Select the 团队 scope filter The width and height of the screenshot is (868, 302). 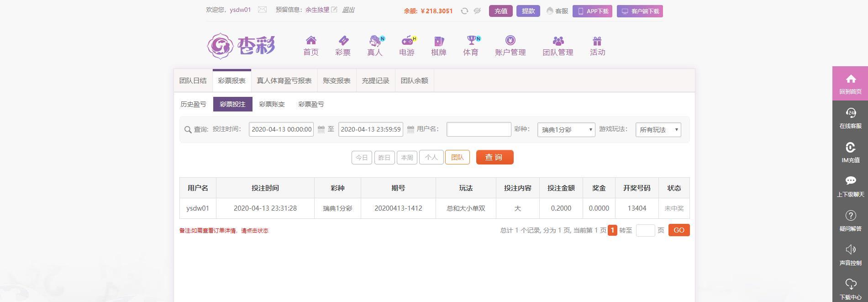457,157
